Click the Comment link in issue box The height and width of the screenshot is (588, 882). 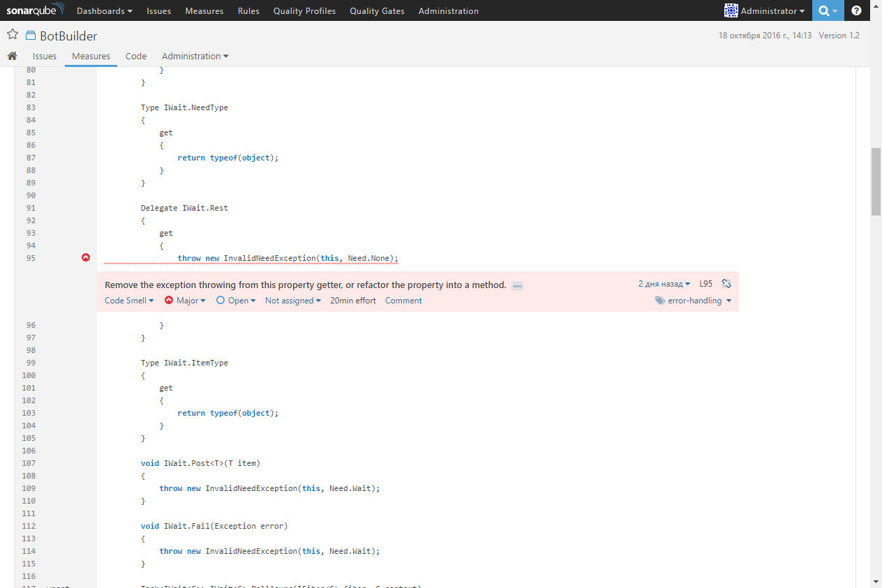pos(403,300)
